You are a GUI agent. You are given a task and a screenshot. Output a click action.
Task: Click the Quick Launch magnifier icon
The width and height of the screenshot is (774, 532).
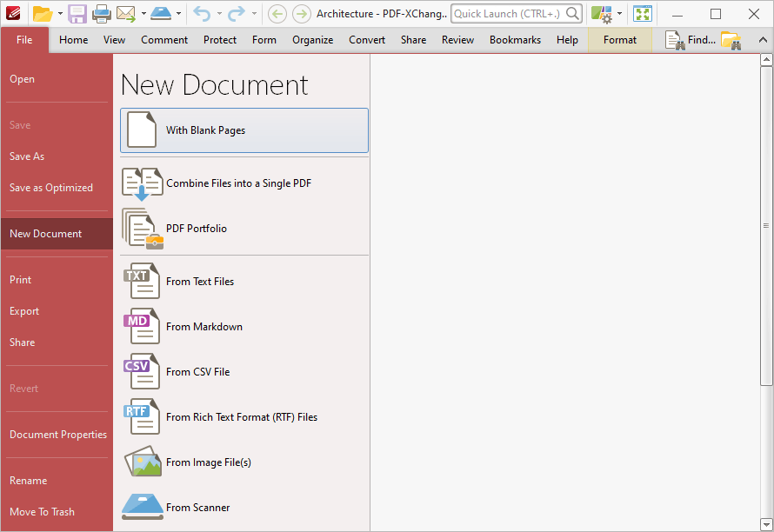point(572,13)
